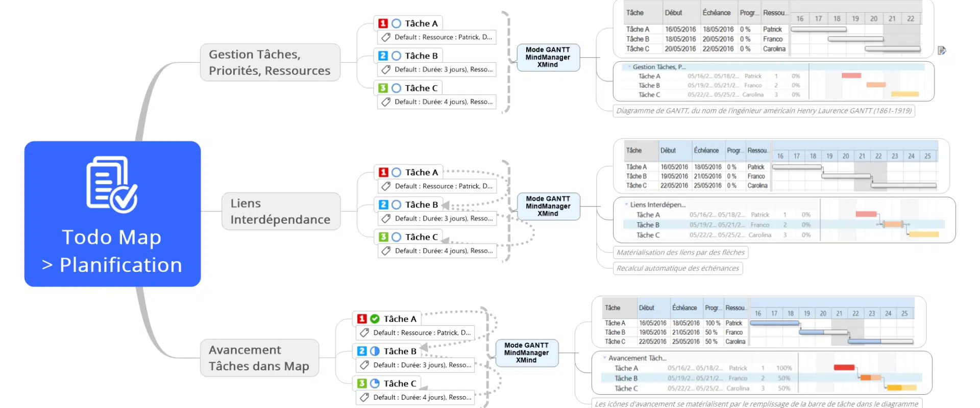Image resolution: width=980 pixels, height=408 pixels.
Task: Select the 'Liens Interdépendance' topic
Action: (x=281, y=211)
